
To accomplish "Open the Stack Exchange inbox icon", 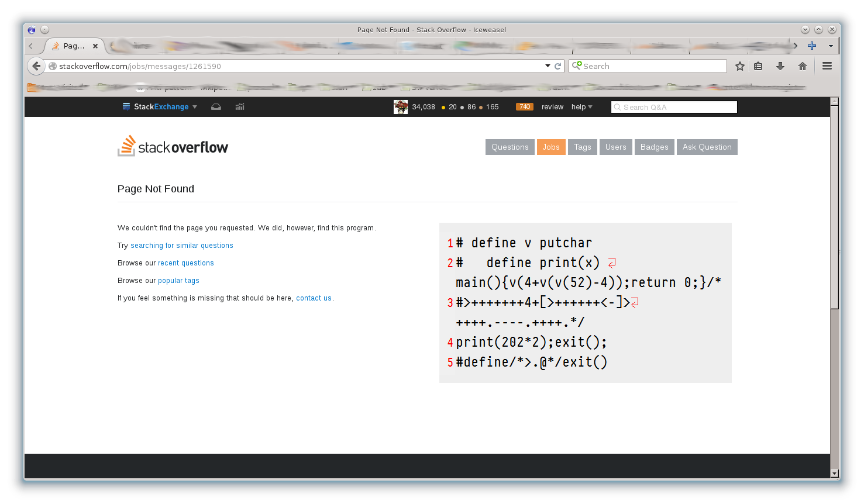I will tap(216, 107).
